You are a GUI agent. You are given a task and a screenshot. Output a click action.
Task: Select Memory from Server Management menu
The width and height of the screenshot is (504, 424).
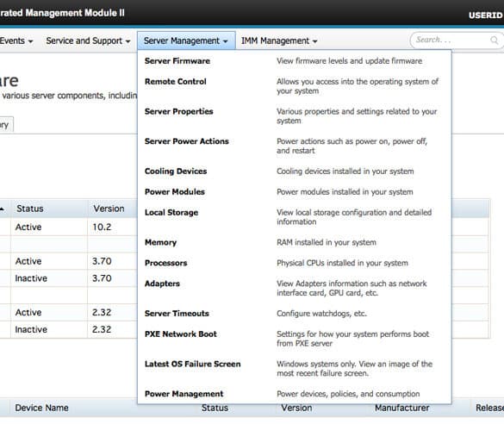(x=160, y=242)
